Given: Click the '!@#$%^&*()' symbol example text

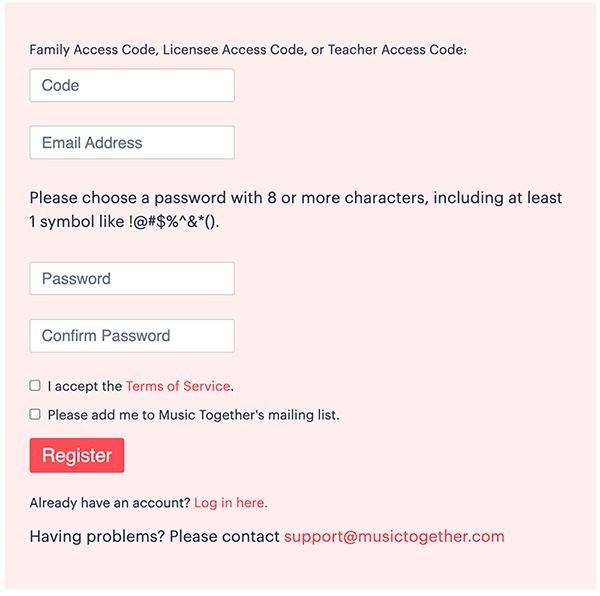Looking at the screenshot, I should (x=174, y=222).
